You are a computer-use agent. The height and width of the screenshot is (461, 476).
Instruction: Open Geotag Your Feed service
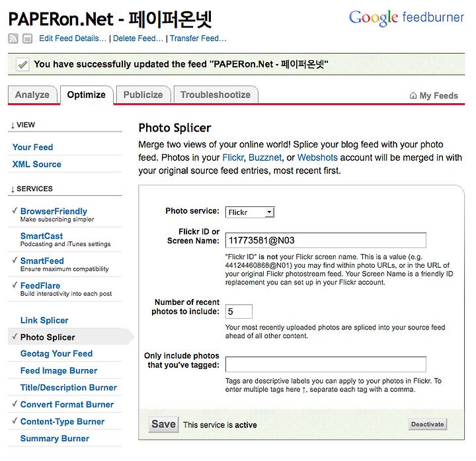(x=56, y=354)
